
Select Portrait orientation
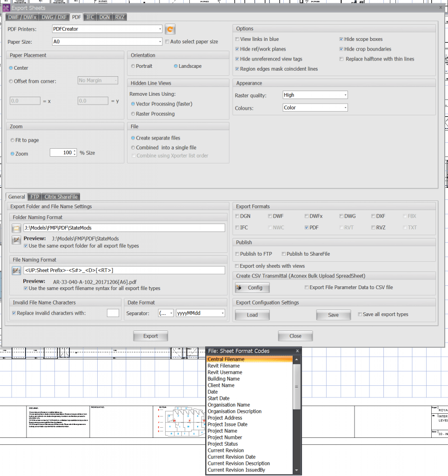133,66
